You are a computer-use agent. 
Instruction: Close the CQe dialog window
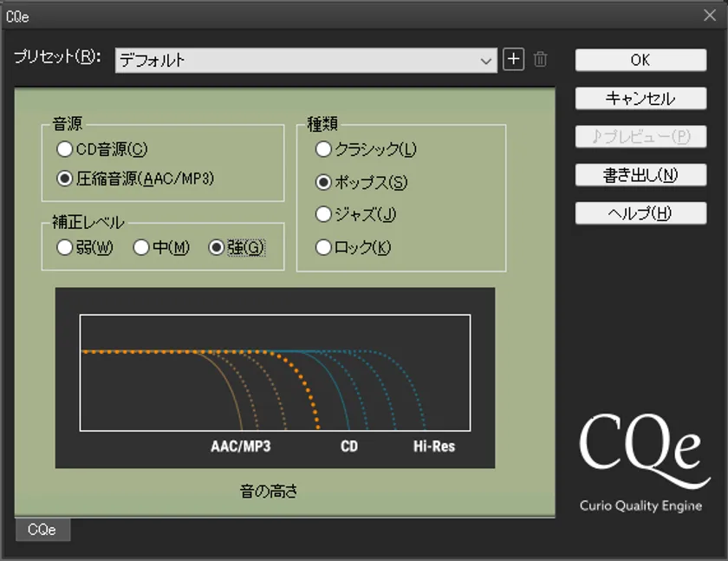(x=710, y=16)
